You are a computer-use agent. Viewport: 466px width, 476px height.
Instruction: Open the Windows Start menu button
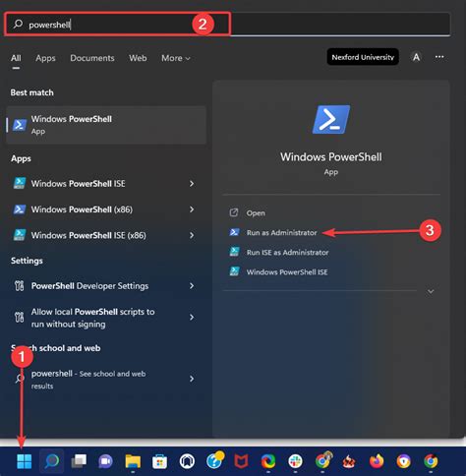(x=25, y=461)
